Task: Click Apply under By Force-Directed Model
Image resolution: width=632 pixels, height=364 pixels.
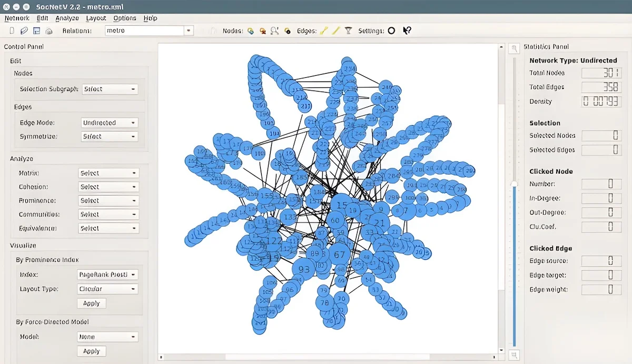Action: pyautogui.click(x=92, y=351)
